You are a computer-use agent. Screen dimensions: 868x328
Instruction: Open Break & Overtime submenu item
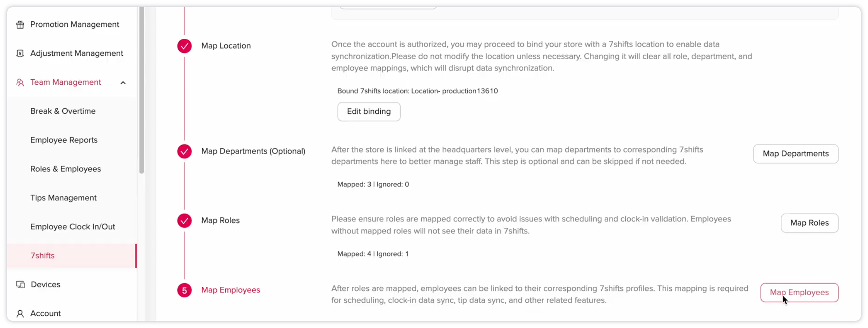pyautogui.click(x=63, y=111)
